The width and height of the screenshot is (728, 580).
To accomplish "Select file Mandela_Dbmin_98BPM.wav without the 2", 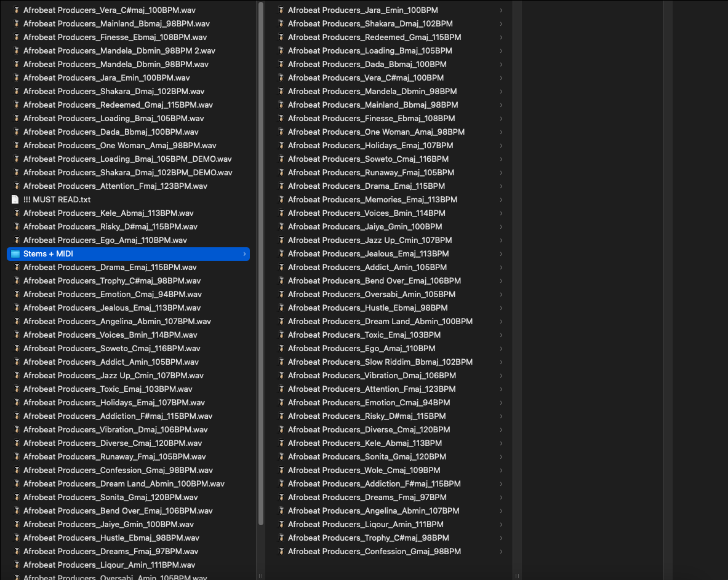I will click(x=116, y=64).
